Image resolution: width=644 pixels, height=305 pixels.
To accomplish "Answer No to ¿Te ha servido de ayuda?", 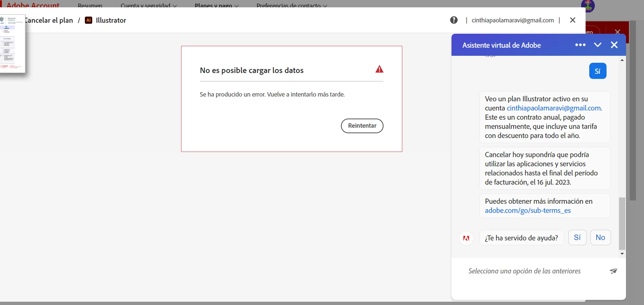I will 600,237.
